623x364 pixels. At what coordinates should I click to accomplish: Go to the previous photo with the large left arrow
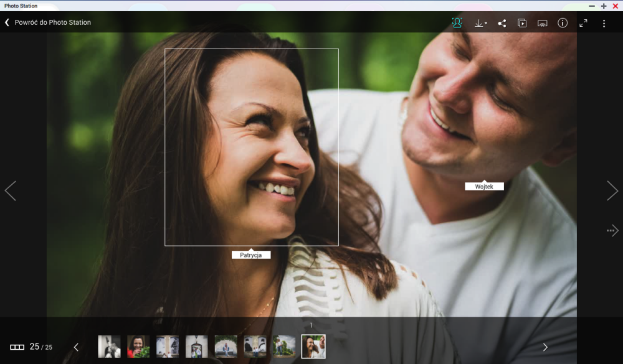tap(11, 191)
